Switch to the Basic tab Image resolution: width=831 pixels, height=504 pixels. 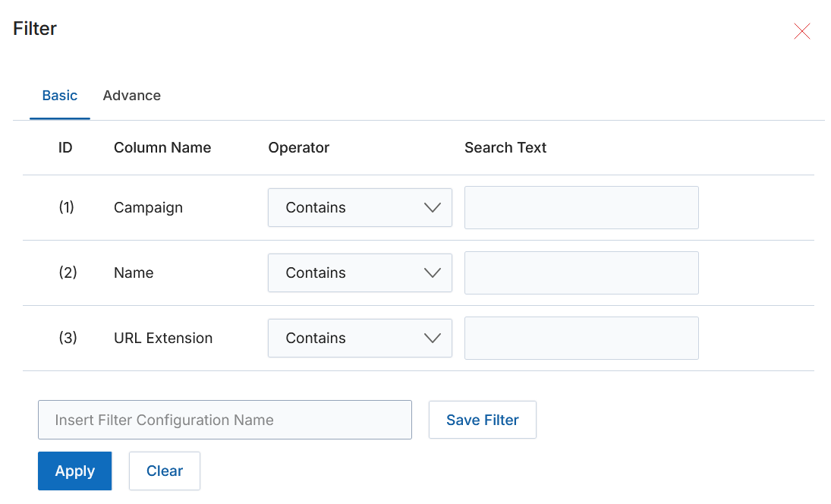click(60, 96)
